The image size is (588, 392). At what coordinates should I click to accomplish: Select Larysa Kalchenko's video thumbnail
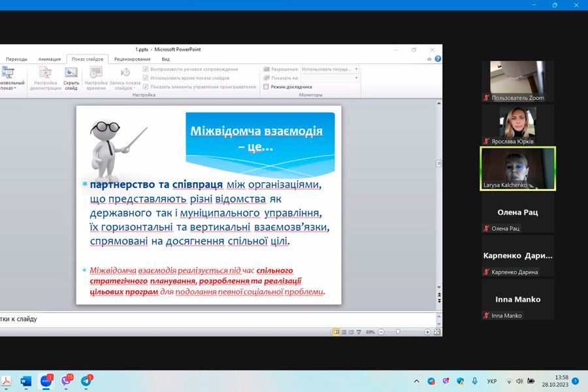(x=517, y=169)
